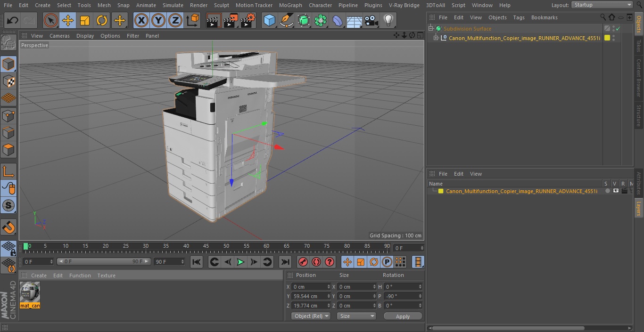Viewport: 644px width, 332px height.
Task: Toggle Rotation keyframe recording
Action: (x=374, y=262)
